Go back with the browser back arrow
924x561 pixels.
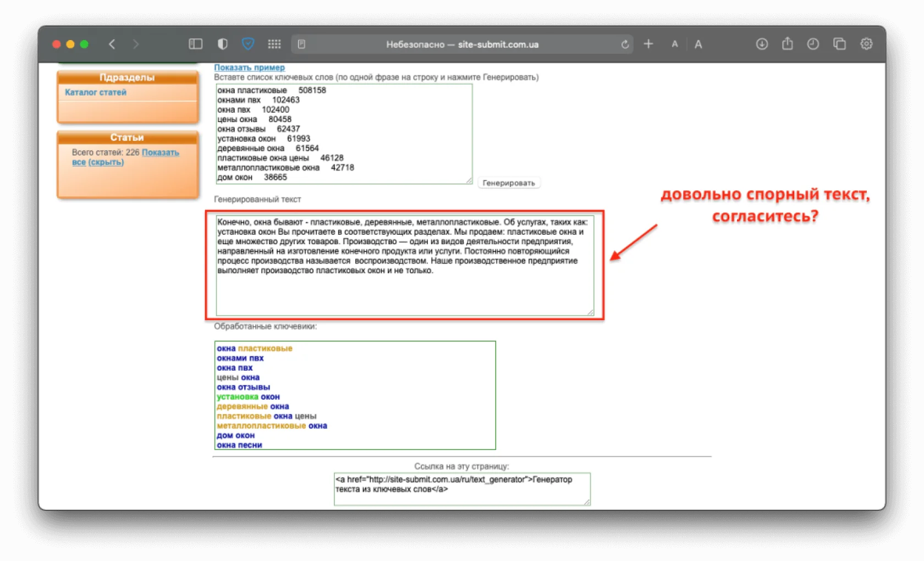pos(112,44)
